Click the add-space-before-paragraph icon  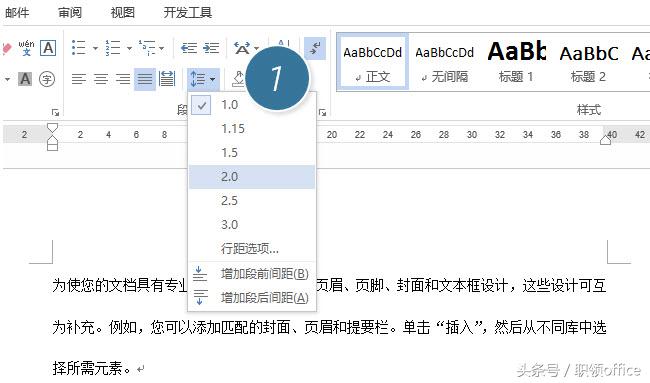(200, 274)
